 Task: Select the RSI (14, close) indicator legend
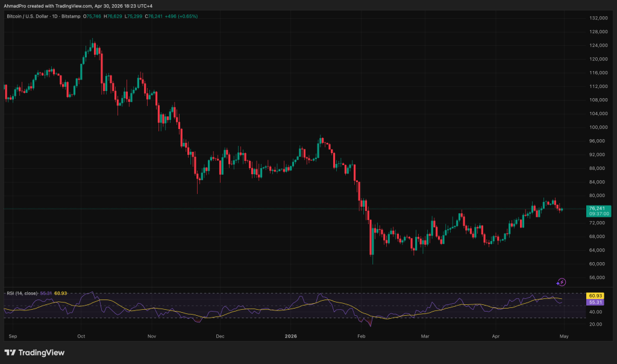coord(22,293)
